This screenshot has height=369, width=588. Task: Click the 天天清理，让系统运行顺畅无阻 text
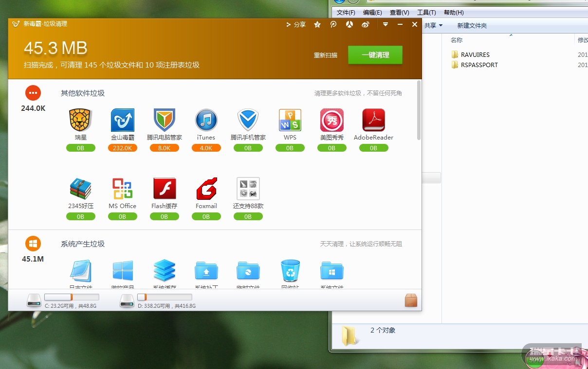[x=361, y=244]
